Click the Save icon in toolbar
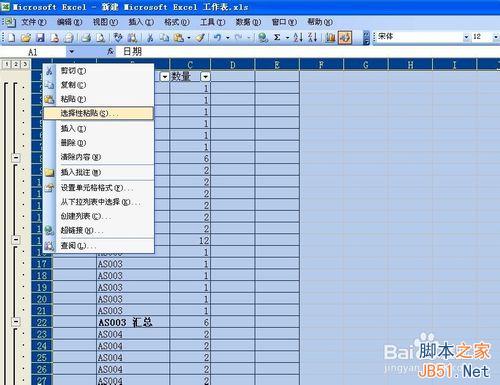The width and height of the screenshot is (500, 385). click(40, 38)
